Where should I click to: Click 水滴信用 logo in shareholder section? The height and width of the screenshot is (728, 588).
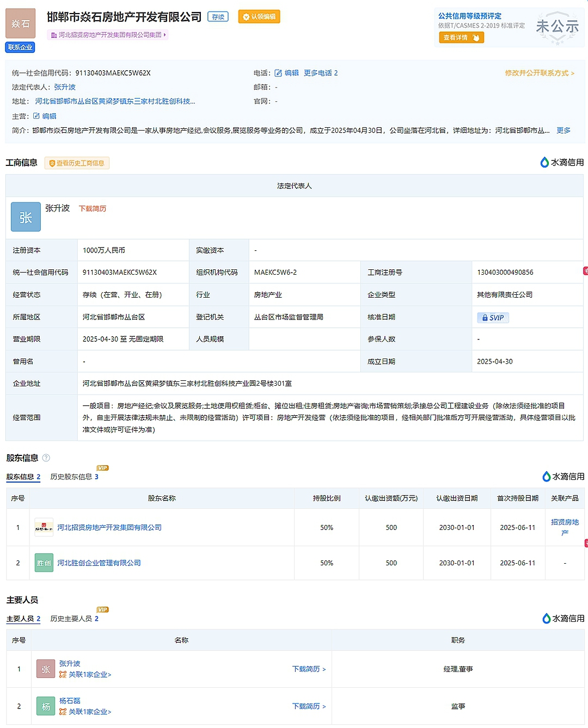(563, 477)
